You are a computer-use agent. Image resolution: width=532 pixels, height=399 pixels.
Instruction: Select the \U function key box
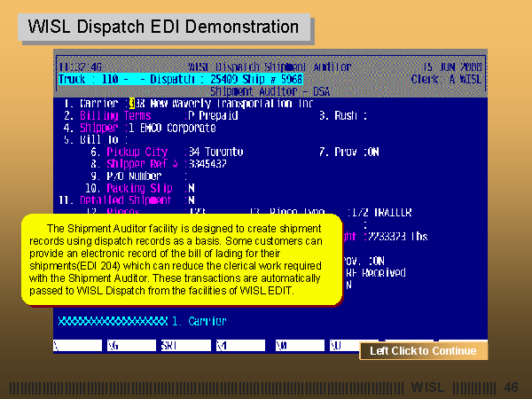[344, 346]
